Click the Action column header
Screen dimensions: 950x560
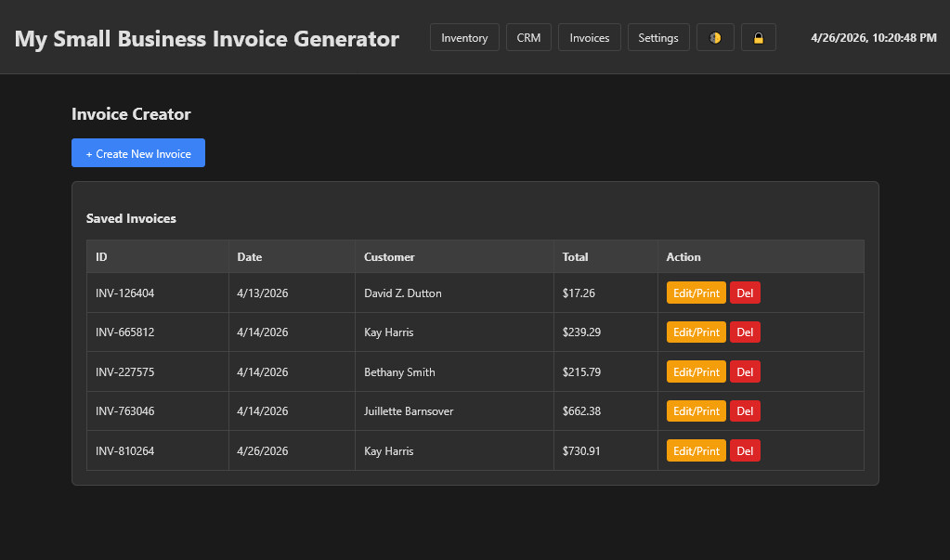761,256
